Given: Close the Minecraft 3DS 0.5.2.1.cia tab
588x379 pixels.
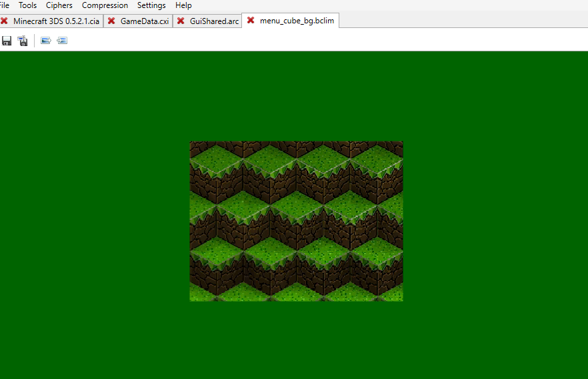Looking at the screenshot, I should (x=4, y=21).
